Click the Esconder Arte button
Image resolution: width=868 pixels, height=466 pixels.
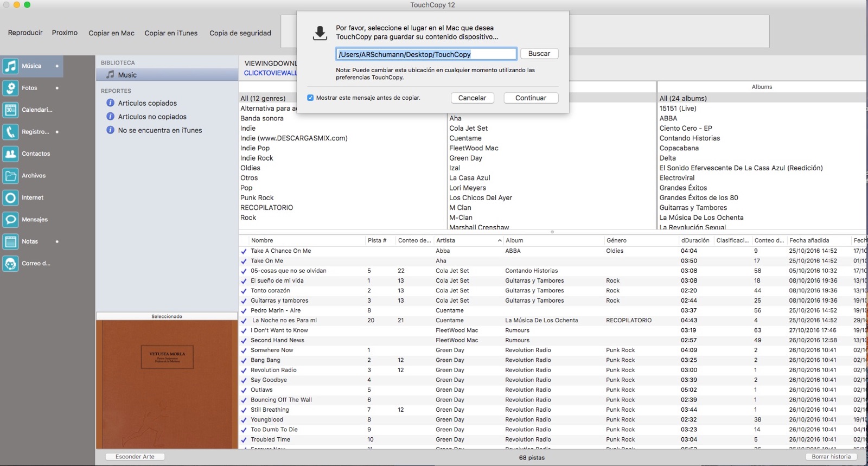click(135, 457)
